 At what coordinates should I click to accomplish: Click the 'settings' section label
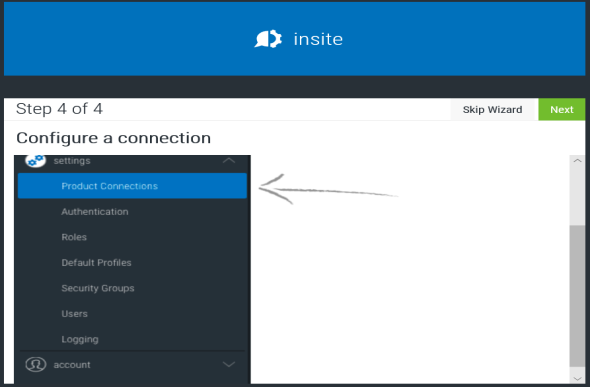click(x=72, y=161)
